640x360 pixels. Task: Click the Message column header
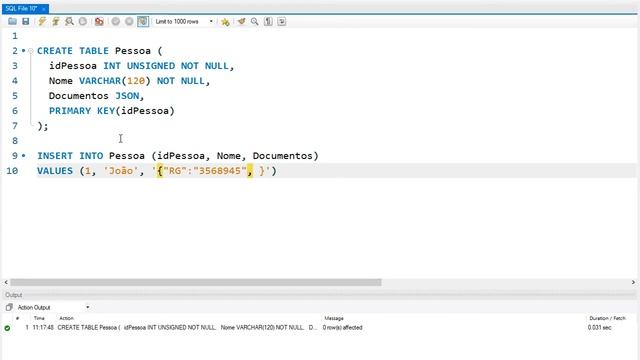(x=334, y=318)
